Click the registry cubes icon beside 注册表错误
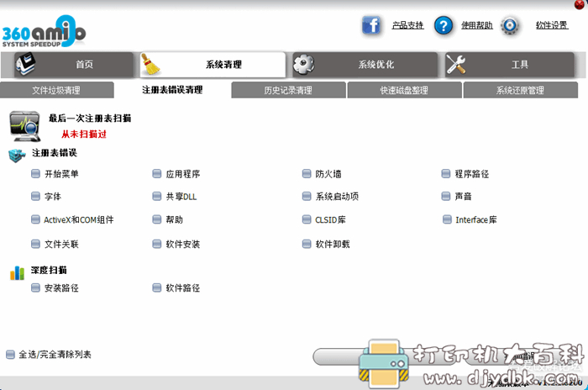The width and height of the screenshot is (588, 390). click(17, 155)
